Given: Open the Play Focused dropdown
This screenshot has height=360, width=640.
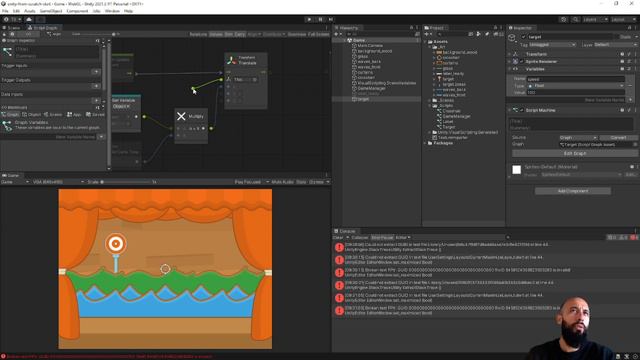Looking at the screenshot, I should tap(252, 182).
